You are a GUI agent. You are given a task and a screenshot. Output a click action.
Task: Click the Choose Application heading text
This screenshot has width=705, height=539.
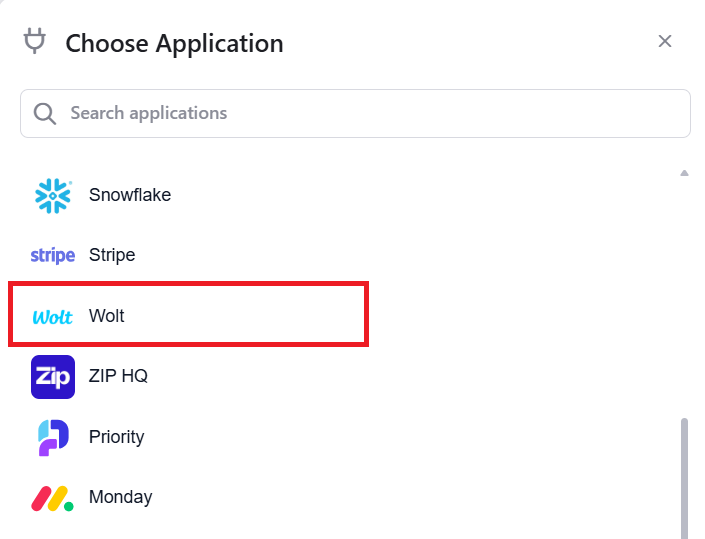[174, 43]
